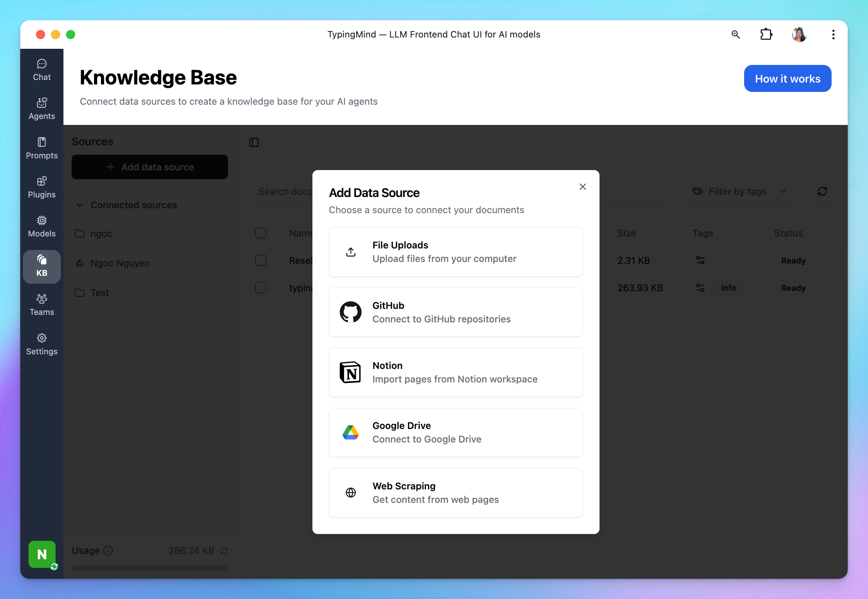Close the Add Data Source dialog
The height and width of the screenshot is (599, 868).
coord(583,187)
